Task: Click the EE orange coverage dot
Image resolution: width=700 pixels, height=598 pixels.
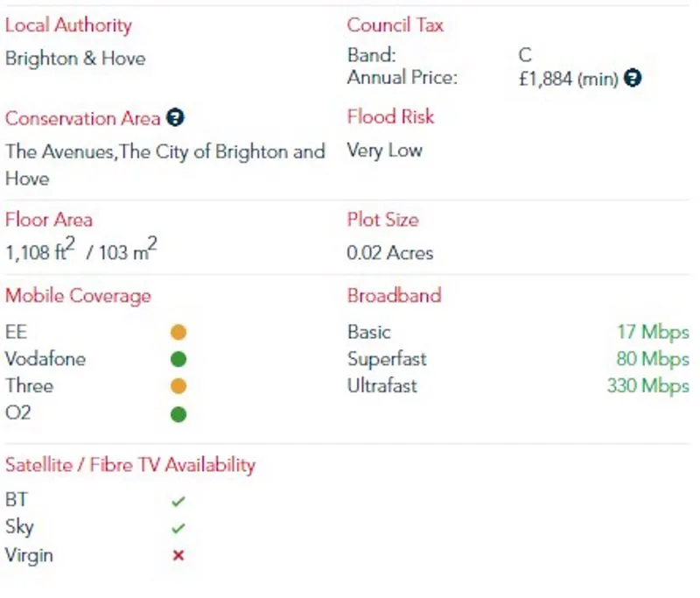Action: 178,333
